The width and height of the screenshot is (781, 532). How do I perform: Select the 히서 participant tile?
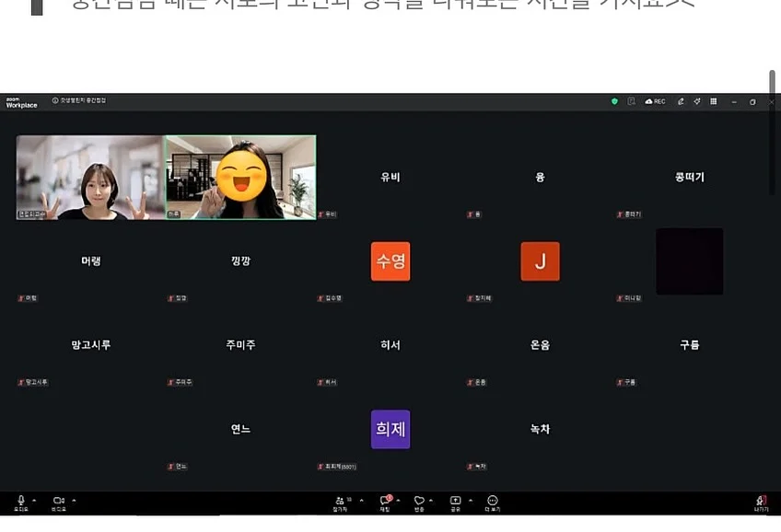(x=390, y=345)
